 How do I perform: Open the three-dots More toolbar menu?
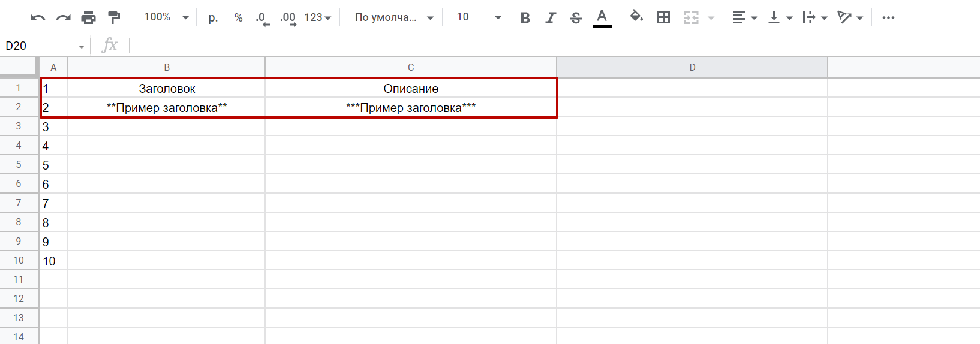point(888,17)
